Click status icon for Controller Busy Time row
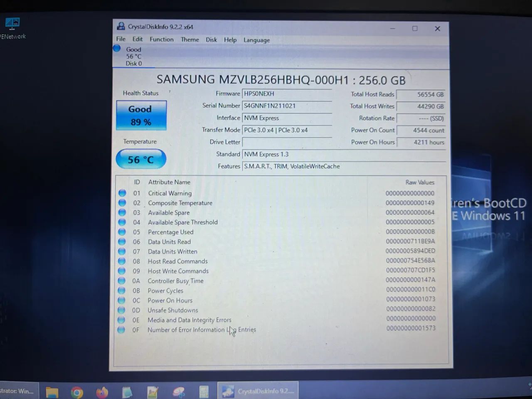Screen dimensions: 532x399 coord(121,281)
